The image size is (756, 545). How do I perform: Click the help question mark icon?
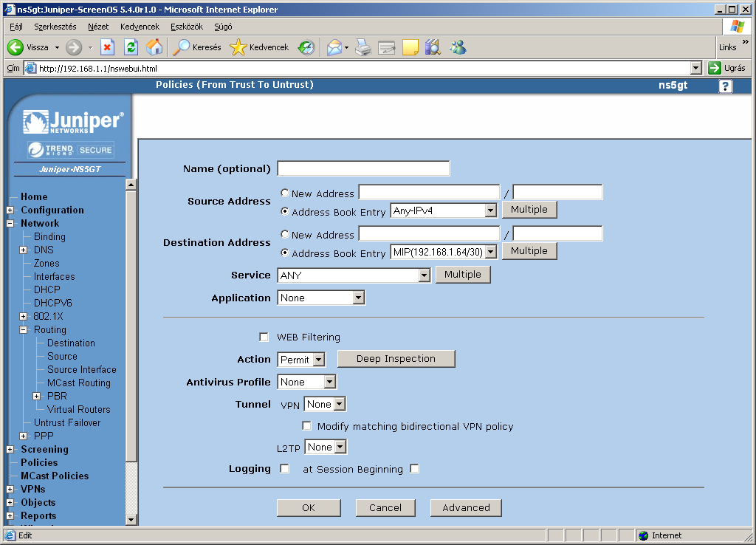[x=726, y=86]
